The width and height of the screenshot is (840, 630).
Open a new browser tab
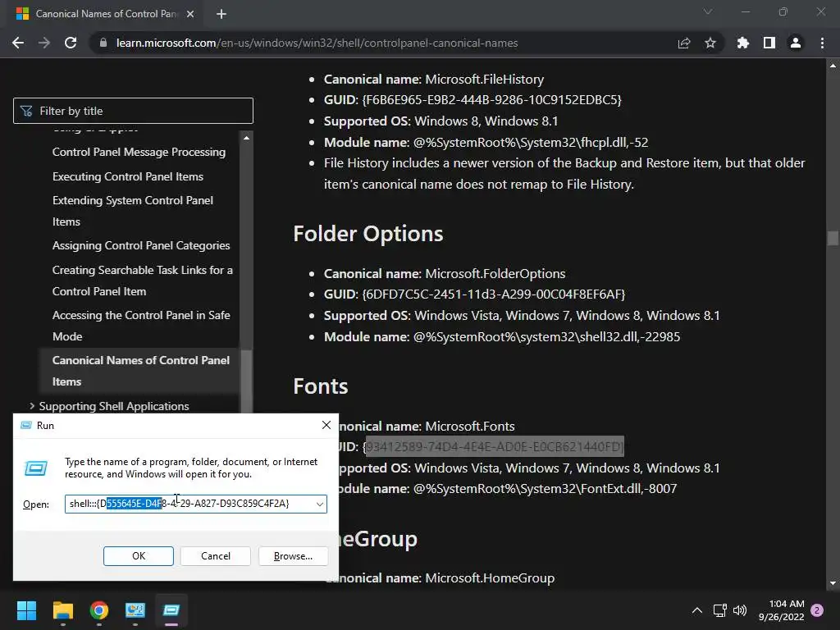(x=221, y=14)
